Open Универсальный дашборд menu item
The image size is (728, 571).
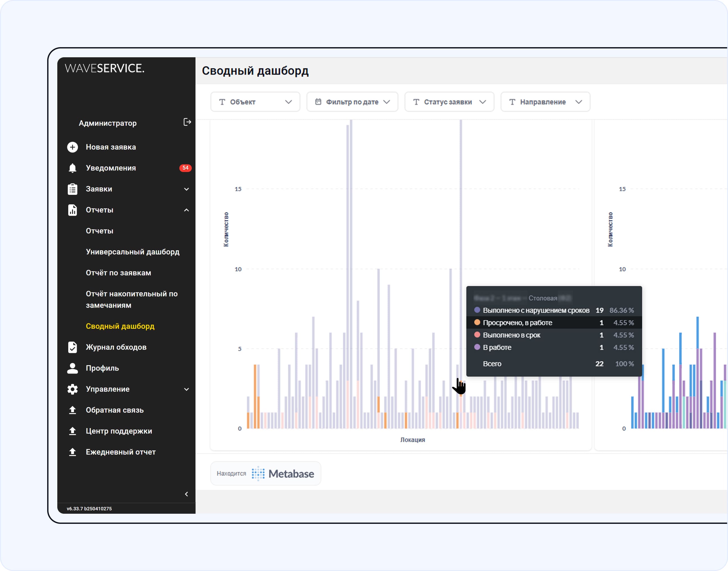point(132,252)
